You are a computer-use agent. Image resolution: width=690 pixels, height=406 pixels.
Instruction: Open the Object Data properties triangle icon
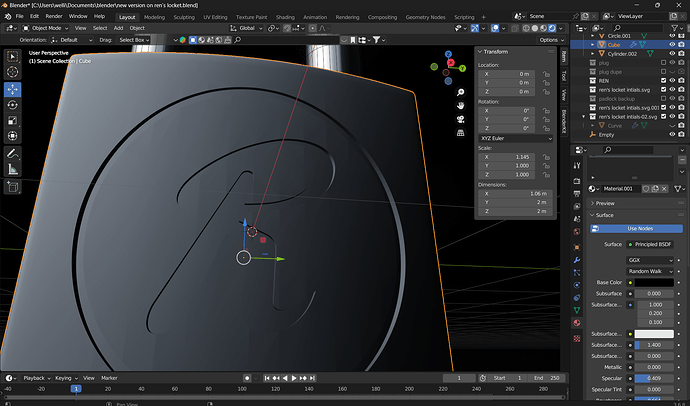click(x=577, y=310)
